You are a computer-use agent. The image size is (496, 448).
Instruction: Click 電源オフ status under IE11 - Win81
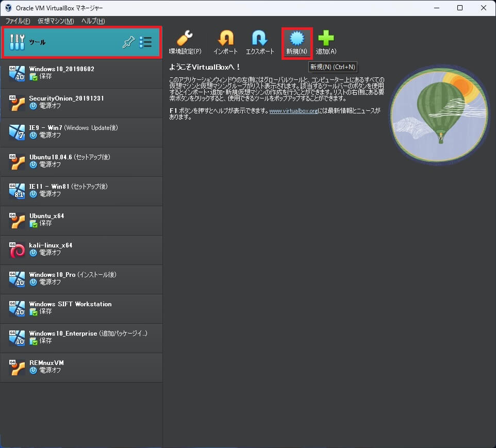[50, 194]
